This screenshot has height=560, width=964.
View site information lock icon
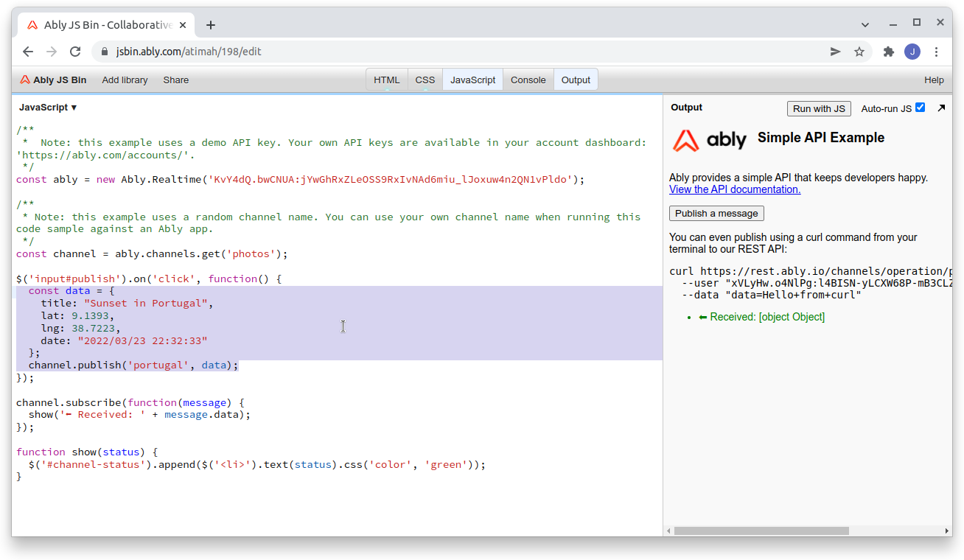click(104, 52)
